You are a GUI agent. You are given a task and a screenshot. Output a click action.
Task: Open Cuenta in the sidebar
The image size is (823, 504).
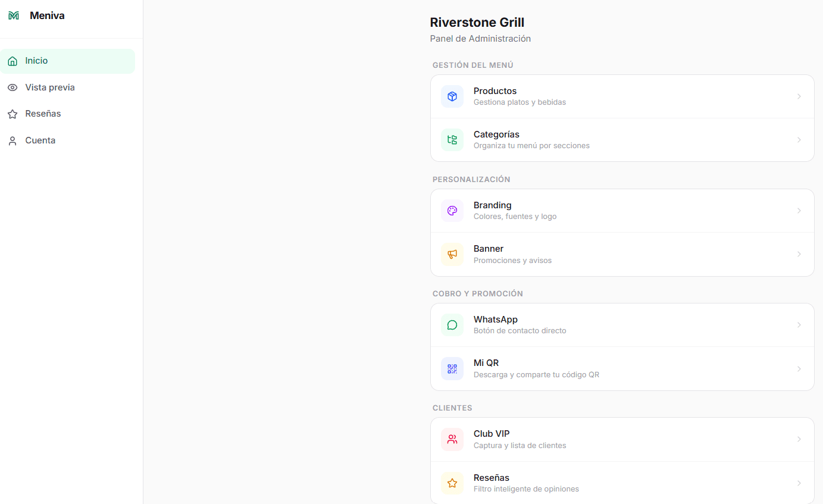coord(68,140)
